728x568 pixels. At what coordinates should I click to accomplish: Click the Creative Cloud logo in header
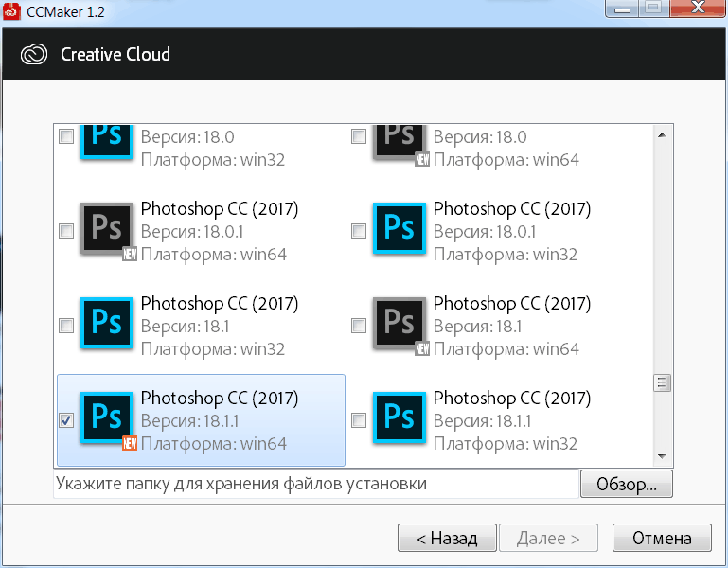click(x=34, y=54)
